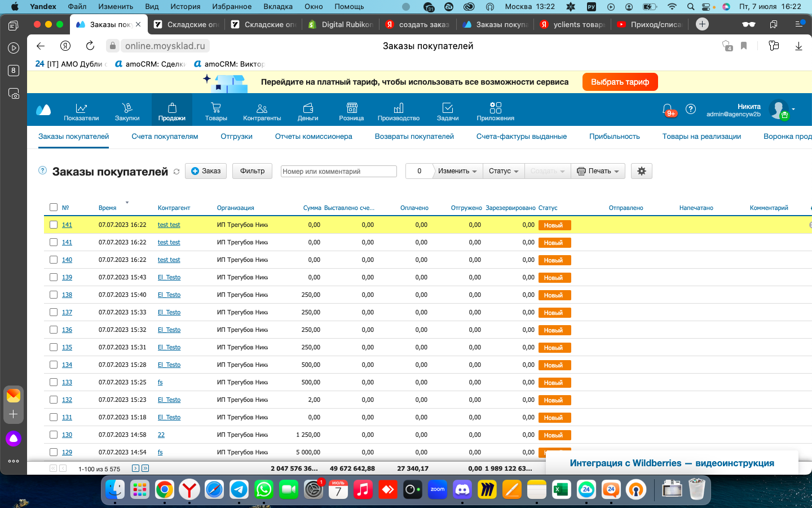Screen dimensions: 812x508
Task: Click the МойСклад logo icon
Action: point(43,110)
